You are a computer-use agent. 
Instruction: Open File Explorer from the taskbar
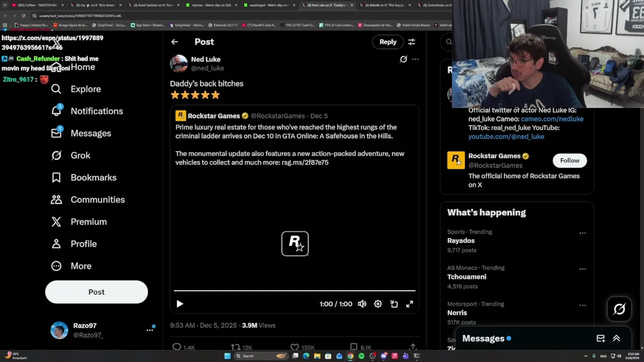(x=317, y=356)
